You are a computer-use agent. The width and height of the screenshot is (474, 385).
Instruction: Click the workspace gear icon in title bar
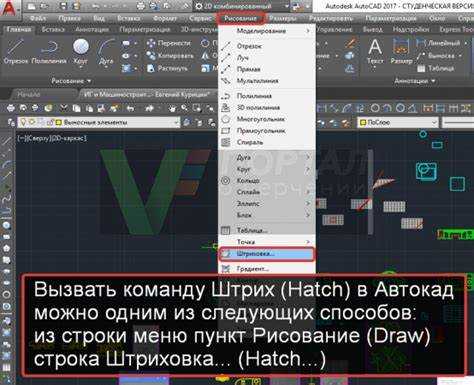click(199, 6)
